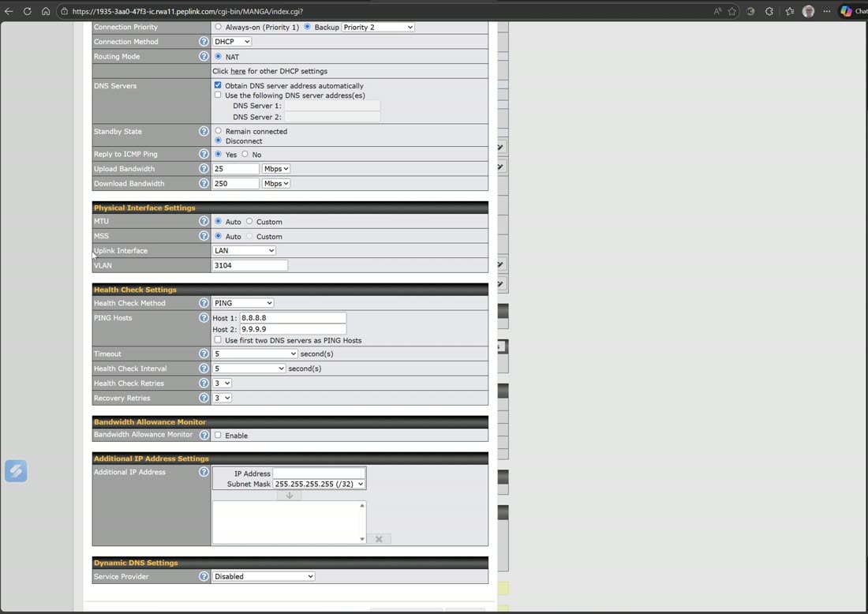
Task: Open the Subnet Mask dropdown
Action: tap(319, 484)
